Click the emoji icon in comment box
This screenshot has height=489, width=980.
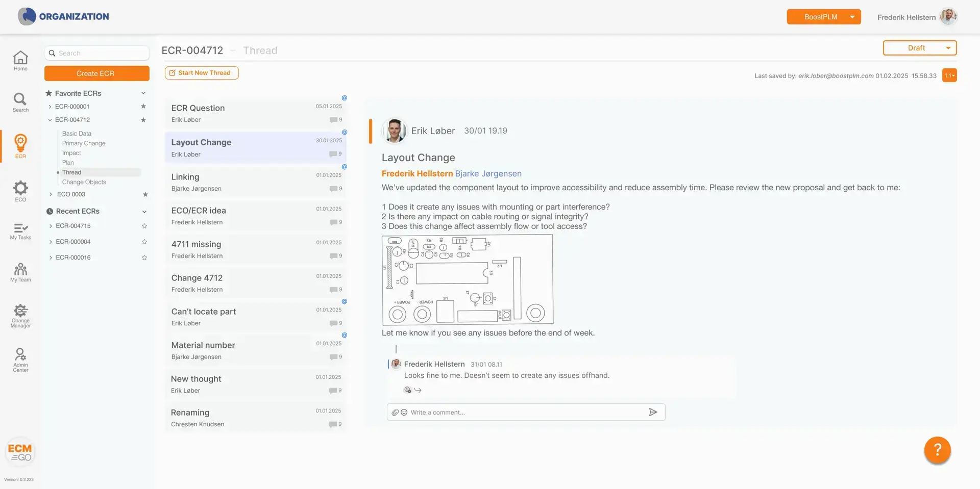point(404,413)
